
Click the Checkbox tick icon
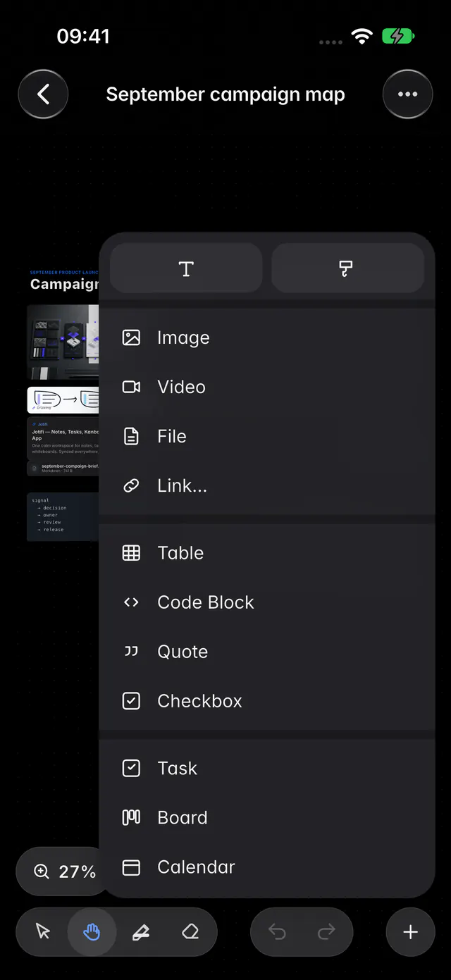tap(131, 701)
